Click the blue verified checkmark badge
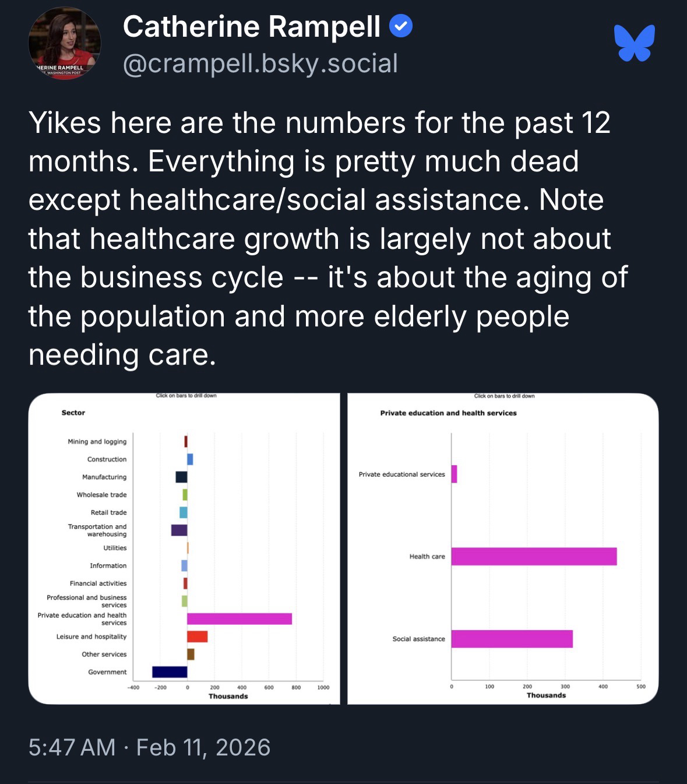This screenshot has width=687, height=784. tap(401, 26)
